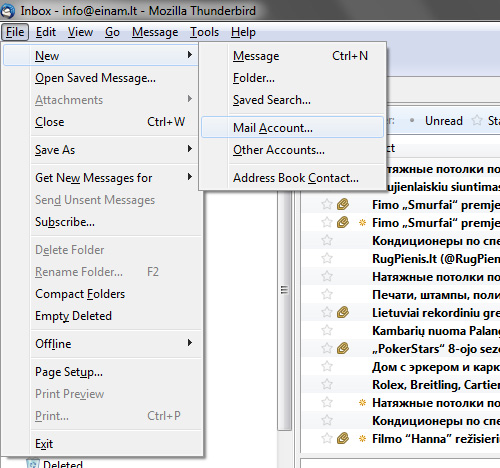
Task: Open the Filmo “Hanna” režisieri message subject
Action: [x=436, y=439]
